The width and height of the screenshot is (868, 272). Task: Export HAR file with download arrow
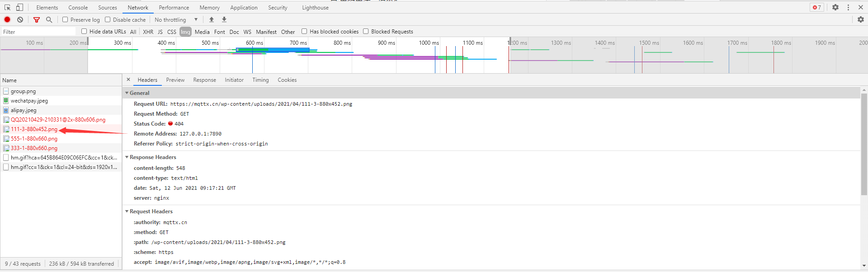(224, 19)
